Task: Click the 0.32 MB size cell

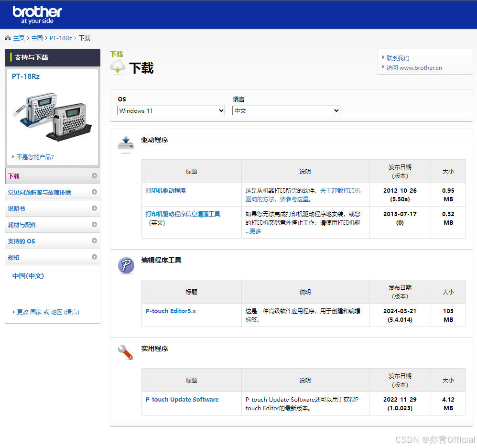Action: [448, 222]
